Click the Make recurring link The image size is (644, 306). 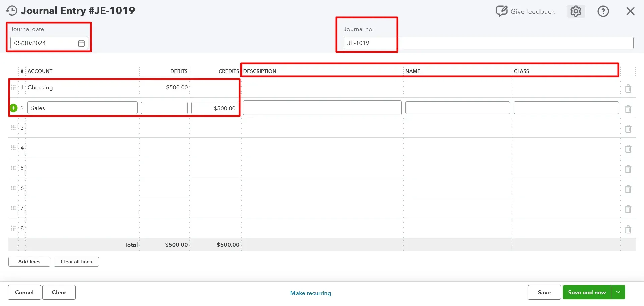click(x=311, y=293)
